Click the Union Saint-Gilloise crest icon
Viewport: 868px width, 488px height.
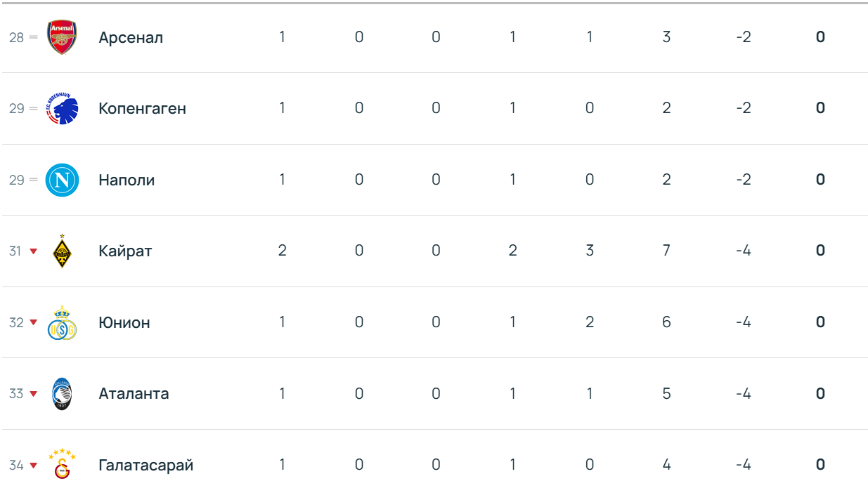pyautogui.click(x=62, y=323)
